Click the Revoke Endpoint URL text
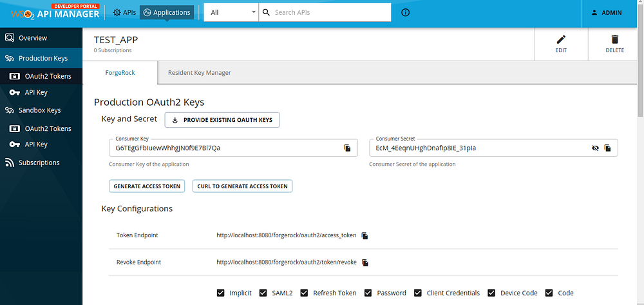The height and width of the screenshot is (305, 644). pyautogui.click(x=287, y=262)
